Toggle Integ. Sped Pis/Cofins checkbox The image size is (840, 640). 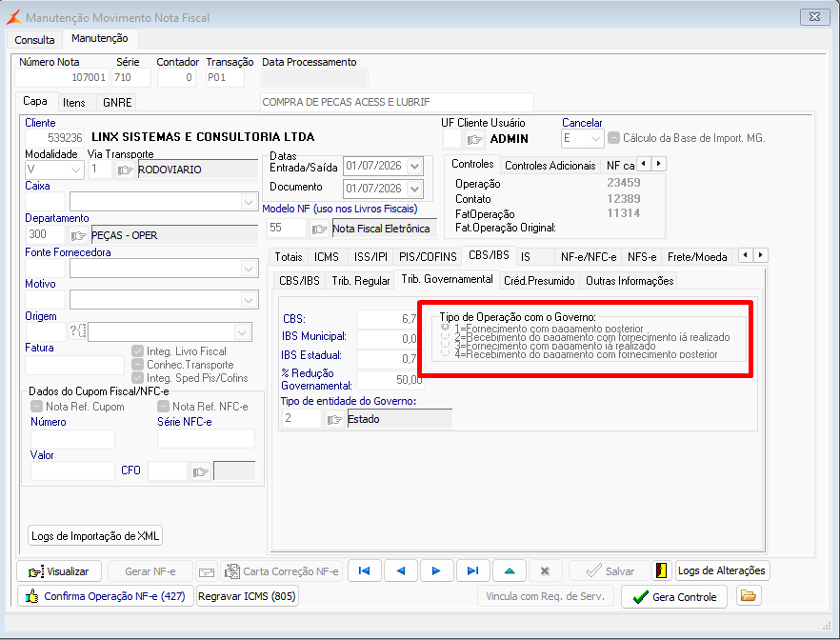click(138, 378)
